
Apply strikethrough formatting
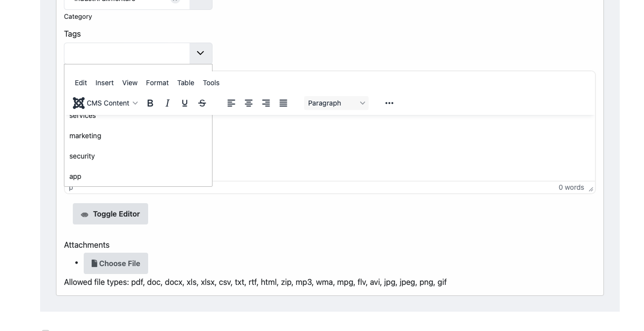pyautogui.click(x=202, y=103)
